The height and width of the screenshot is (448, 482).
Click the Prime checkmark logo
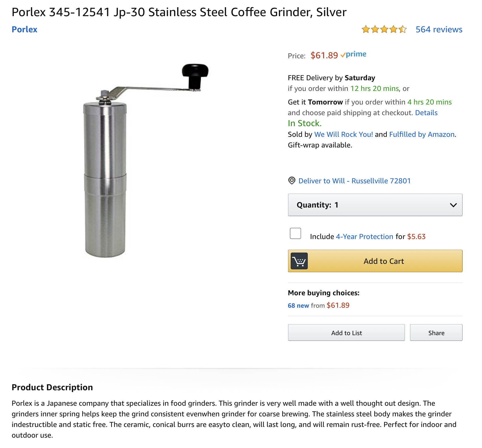pyautogui.click(x=353, y=55)
